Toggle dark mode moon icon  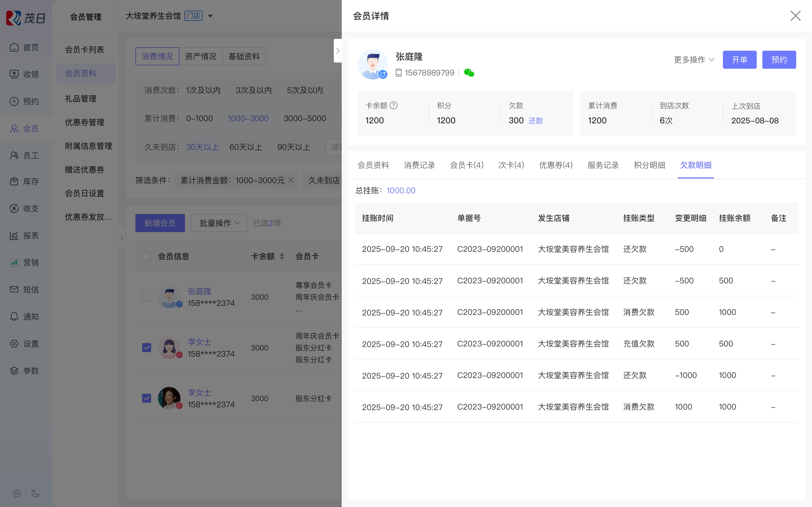[36, 493]
